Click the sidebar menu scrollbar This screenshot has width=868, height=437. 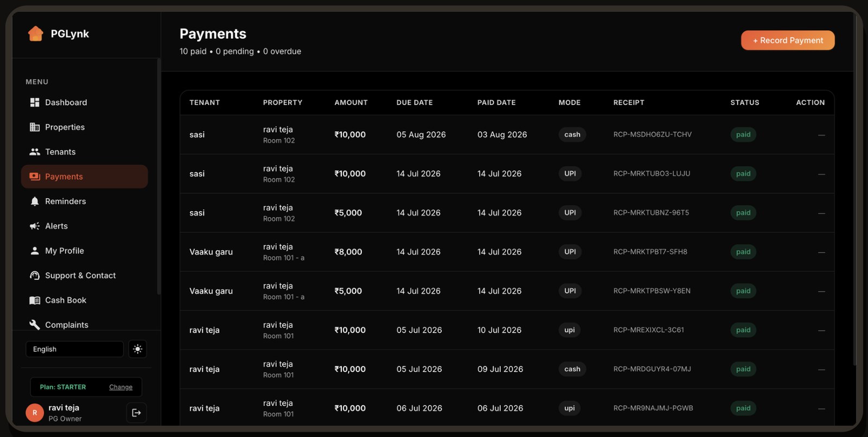[x=158, y=176]
